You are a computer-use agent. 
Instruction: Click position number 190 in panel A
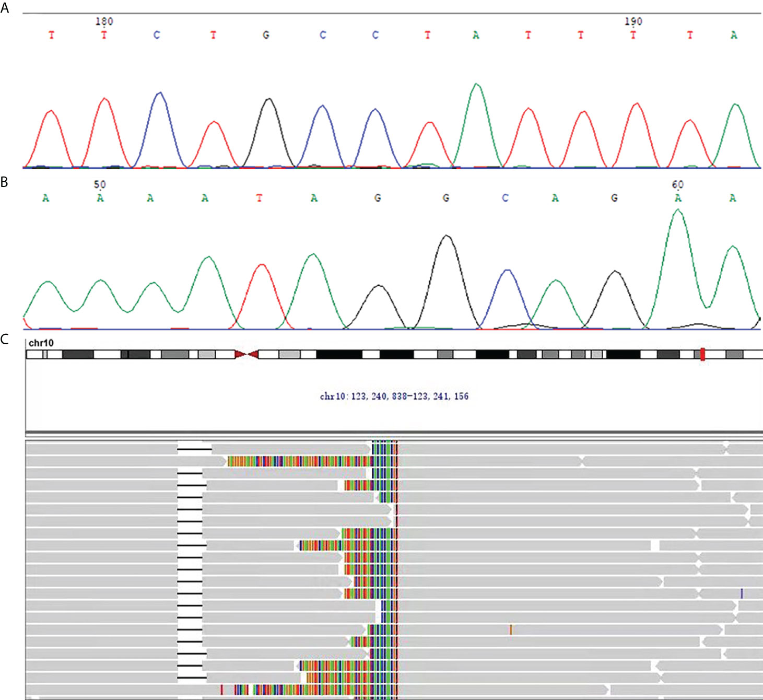[633, 21]
